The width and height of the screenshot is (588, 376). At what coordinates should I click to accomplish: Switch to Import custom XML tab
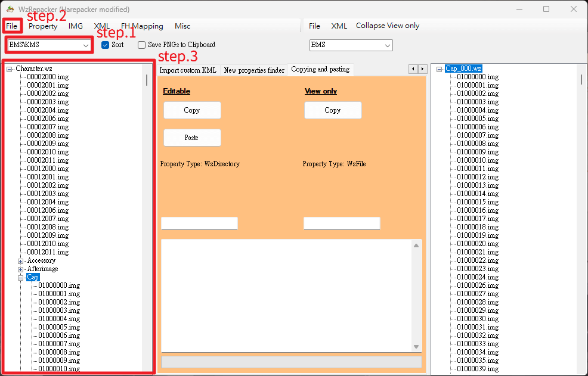click(x=188, y=70)
